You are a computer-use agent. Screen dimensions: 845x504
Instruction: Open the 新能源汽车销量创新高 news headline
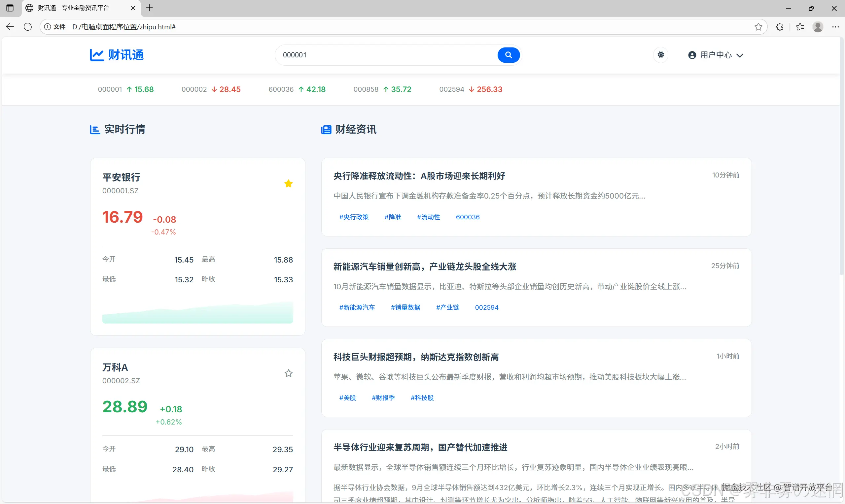click(x=425, y=267)
